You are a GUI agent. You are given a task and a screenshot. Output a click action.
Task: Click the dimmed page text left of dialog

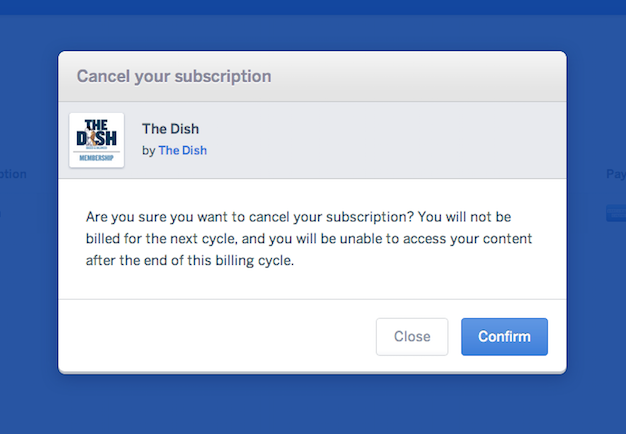[14, 174]
